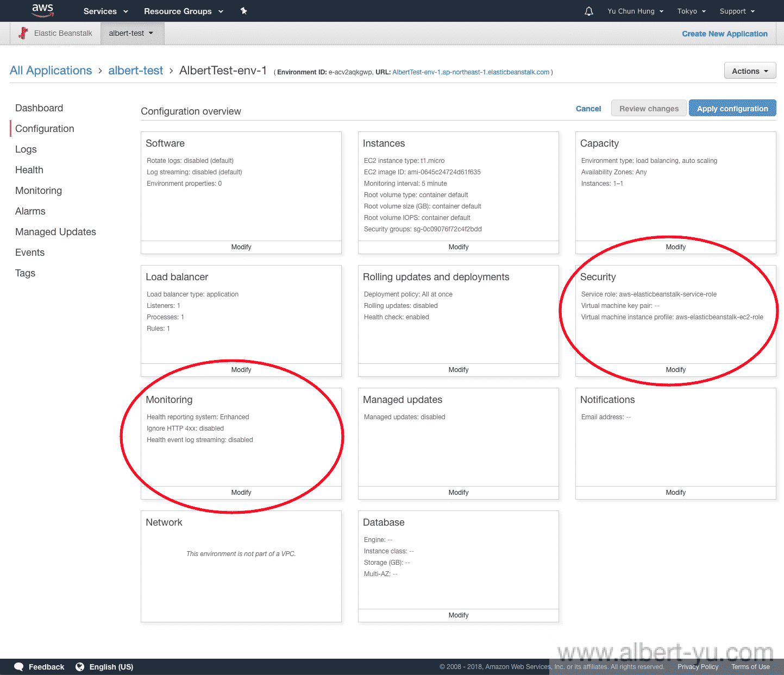Open Alarms in sidebar
Screen dimensions: 784x675
click(x=30, y=211)
